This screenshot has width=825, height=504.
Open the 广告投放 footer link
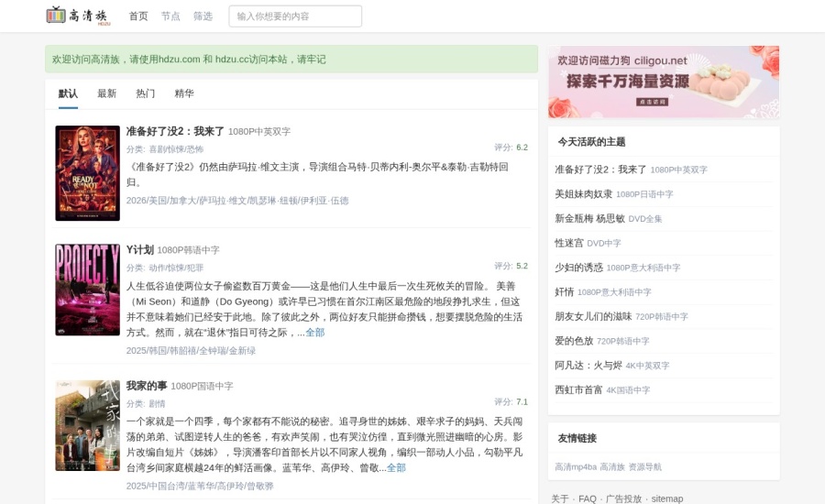coord(623,499)
